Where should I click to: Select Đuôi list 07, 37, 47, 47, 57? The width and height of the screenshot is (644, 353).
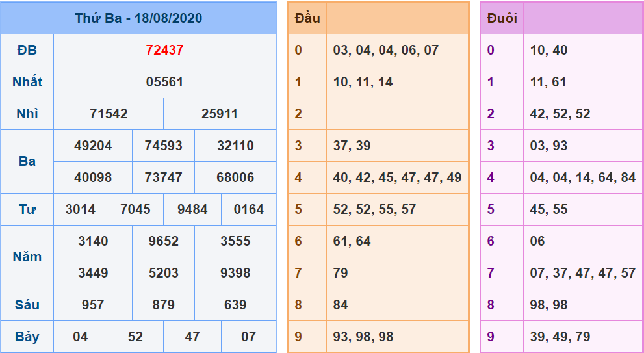click(582, 273)
